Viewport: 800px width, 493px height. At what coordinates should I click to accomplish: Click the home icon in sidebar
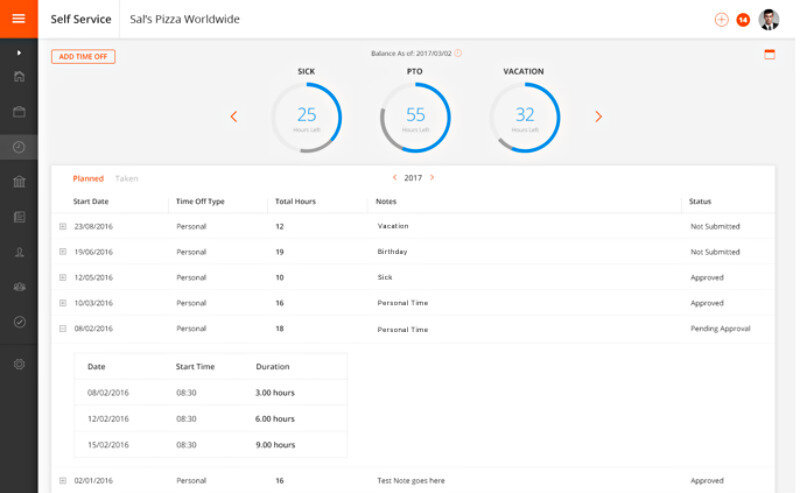tap(18, 77)
